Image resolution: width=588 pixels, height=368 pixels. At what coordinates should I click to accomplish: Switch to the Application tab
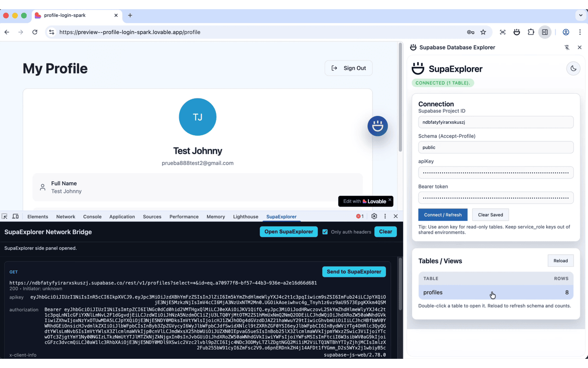tap(122, 217)
